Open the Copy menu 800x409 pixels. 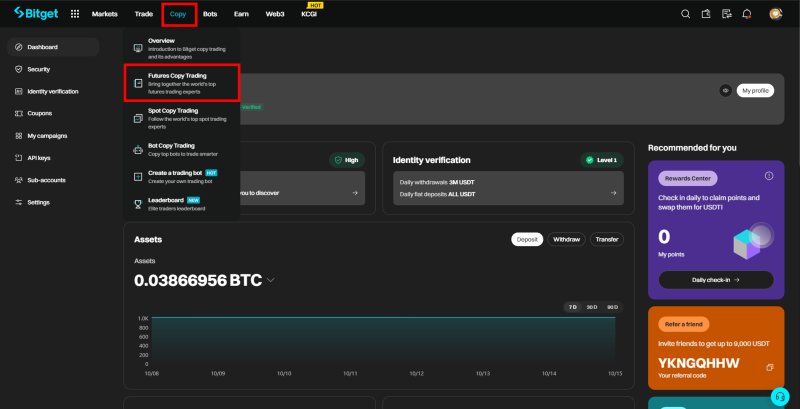(x=178, y=14)
